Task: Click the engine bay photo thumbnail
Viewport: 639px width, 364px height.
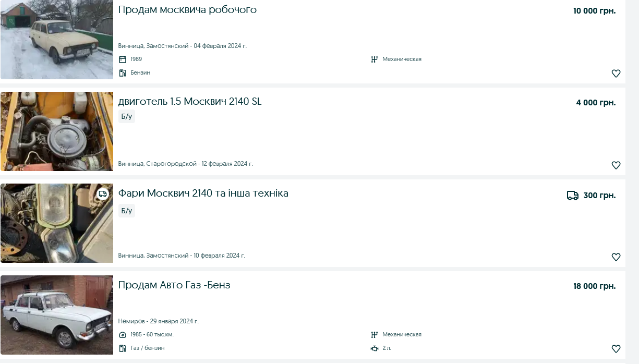Action: pos(56,131)
